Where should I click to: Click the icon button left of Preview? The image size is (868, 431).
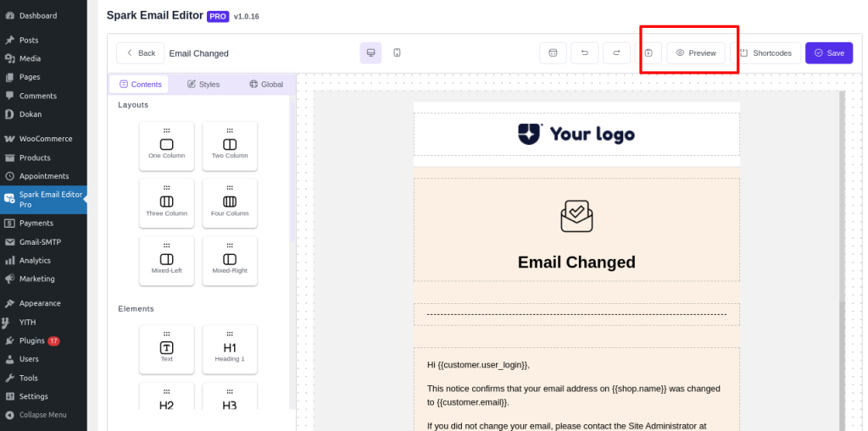click(648, 52)
